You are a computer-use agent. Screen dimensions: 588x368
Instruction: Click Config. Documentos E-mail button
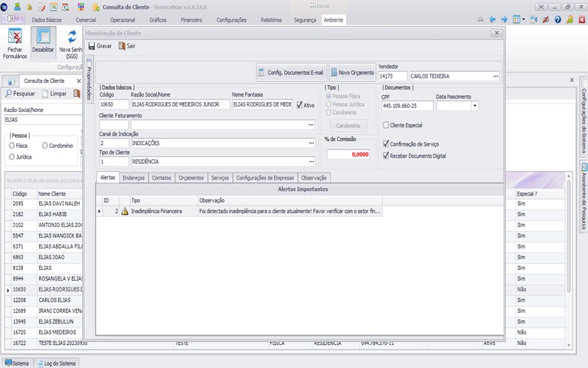tap(290, 73)
